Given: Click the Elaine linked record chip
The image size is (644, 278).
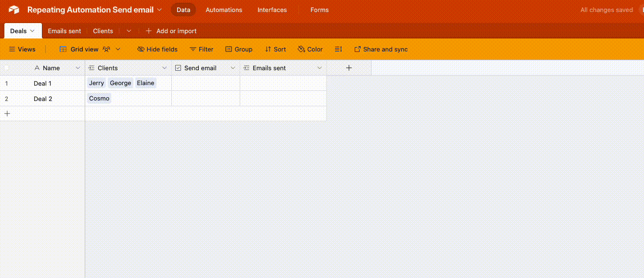Looking at the screenshot, I should (145, 83).
